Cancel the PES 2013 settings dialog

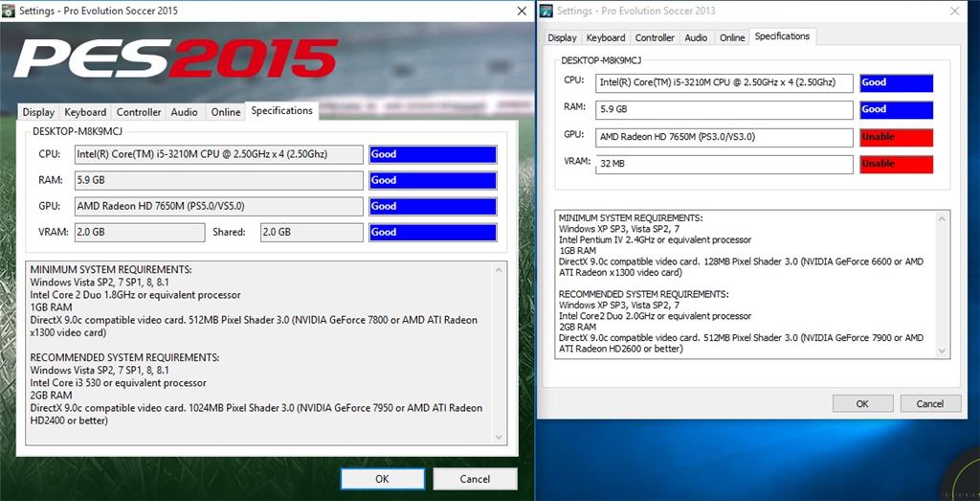click(930, 403)
